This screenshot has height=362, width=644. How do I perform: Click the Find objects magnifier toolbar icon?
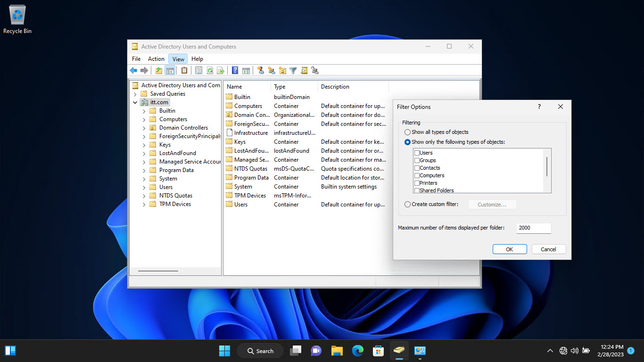[x=304, y=70]
